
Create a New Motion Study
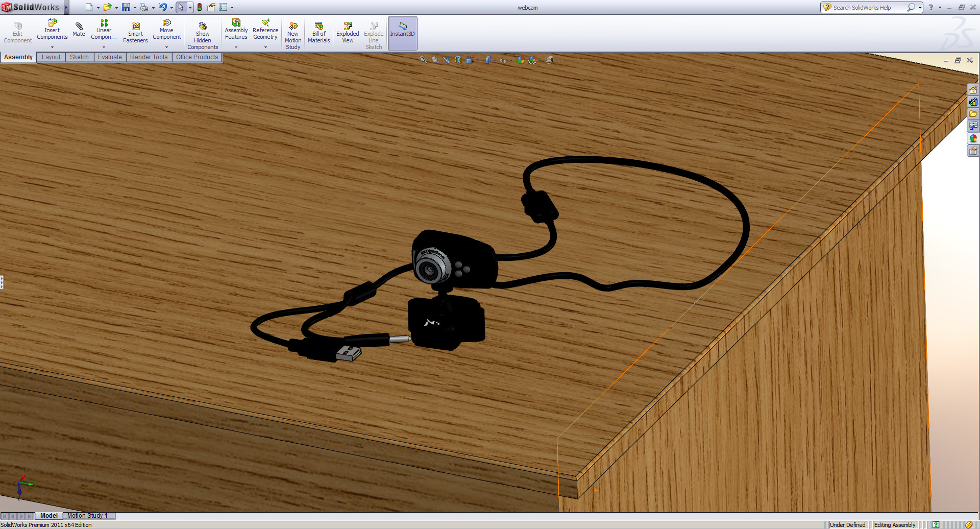(x=293, y=36)
